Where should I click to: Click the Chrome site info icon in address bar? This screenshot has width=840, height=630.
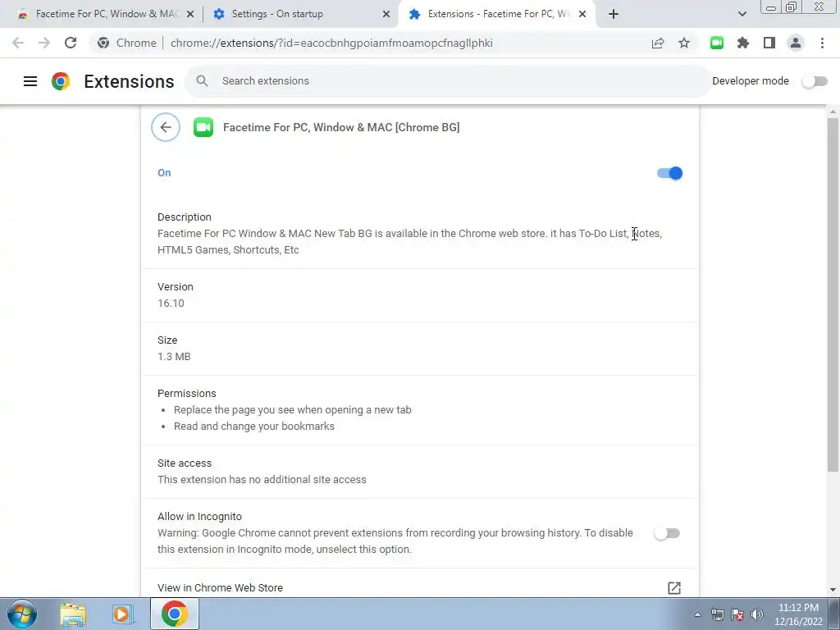point(103,43)
